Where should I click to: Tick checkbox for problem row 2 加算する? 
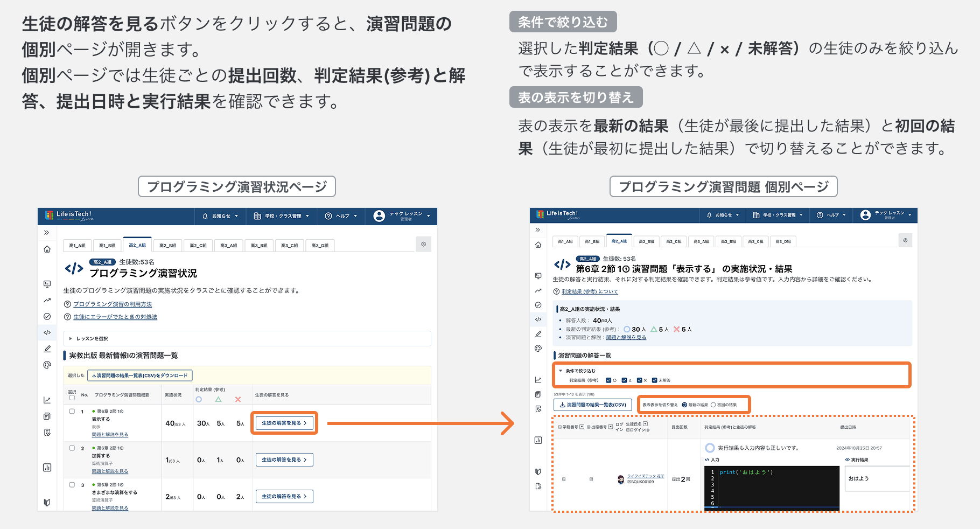(x=72, y=448)
